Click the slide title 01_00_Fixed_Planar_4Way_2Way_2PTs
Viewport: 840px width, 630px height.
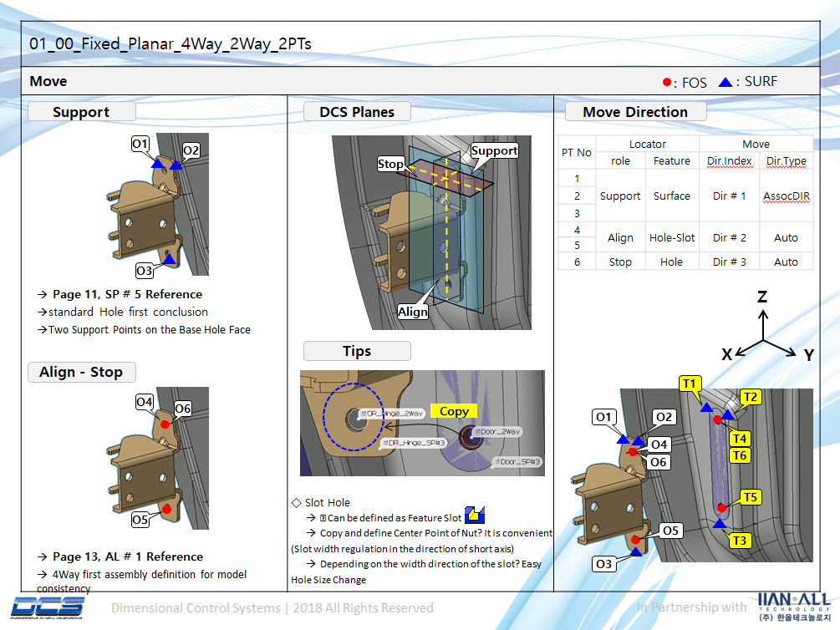point(167,43)
